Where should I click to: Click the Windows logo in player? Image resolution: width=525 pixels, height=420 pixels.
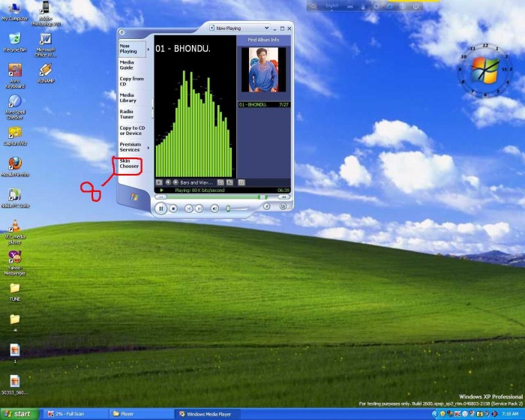point(134,196)
